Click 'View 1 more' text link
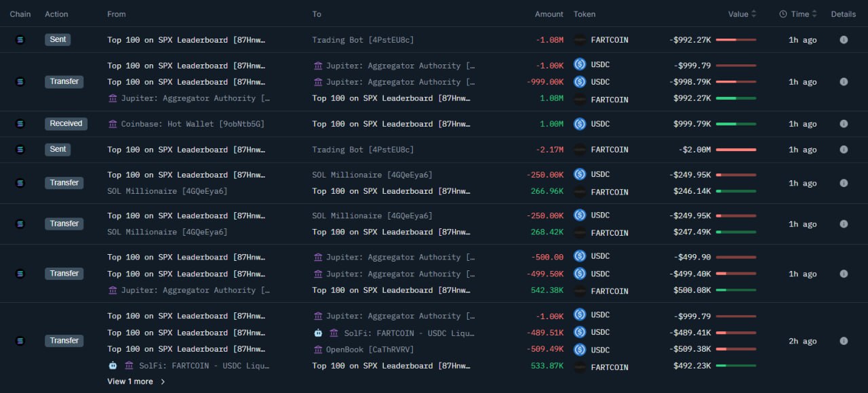This screenshot has width=868, height=393. click(130, 381)
